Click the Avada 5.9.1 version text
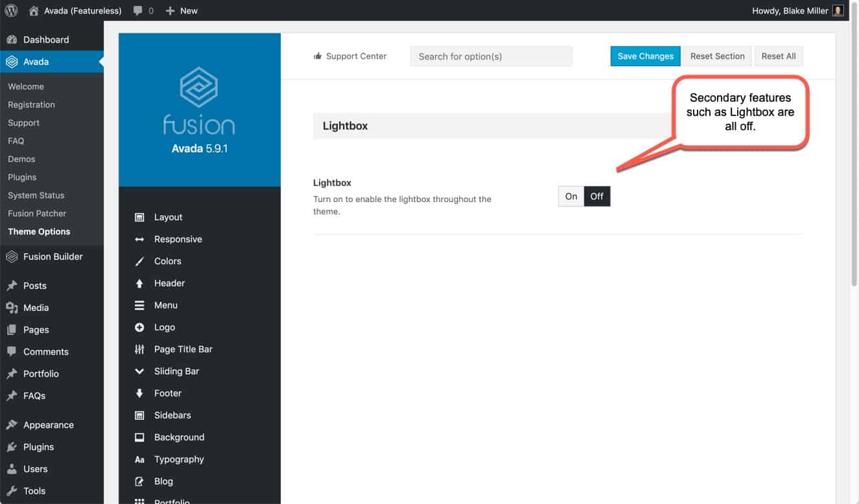 pos(199,148)
